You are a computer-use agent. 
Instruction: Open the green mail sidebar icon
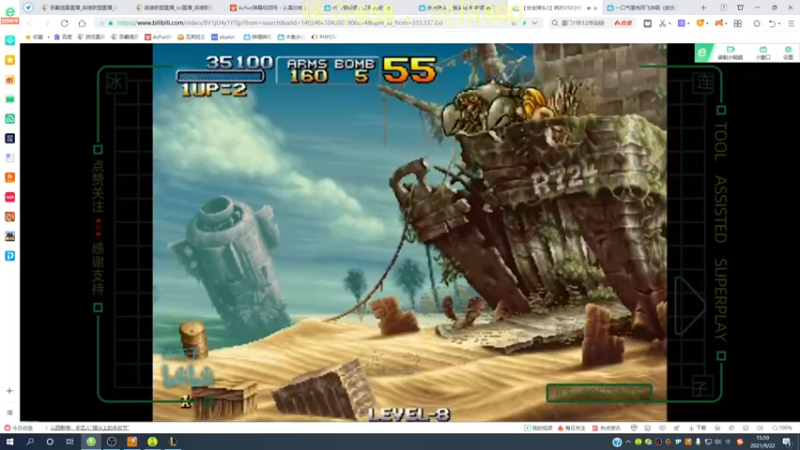point(10,99)
